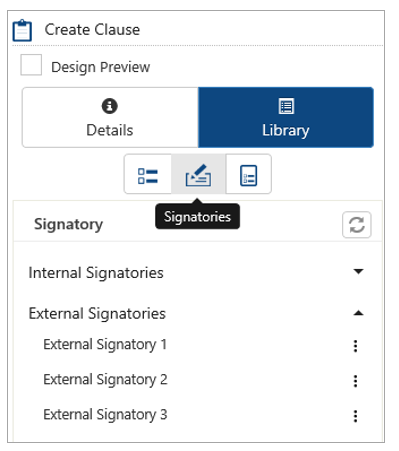Select External Signatory 2 item

point(105,380)
